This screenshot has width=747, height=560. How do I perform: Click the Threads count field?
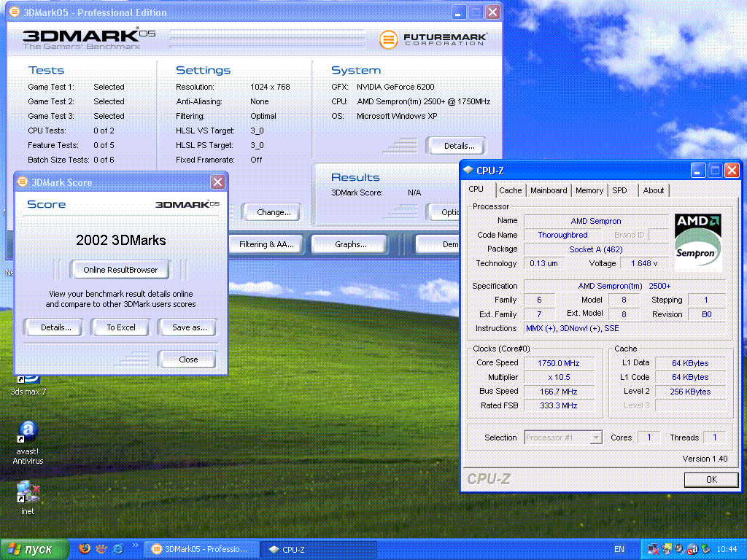pyautogui.click(x=715, y=437)
